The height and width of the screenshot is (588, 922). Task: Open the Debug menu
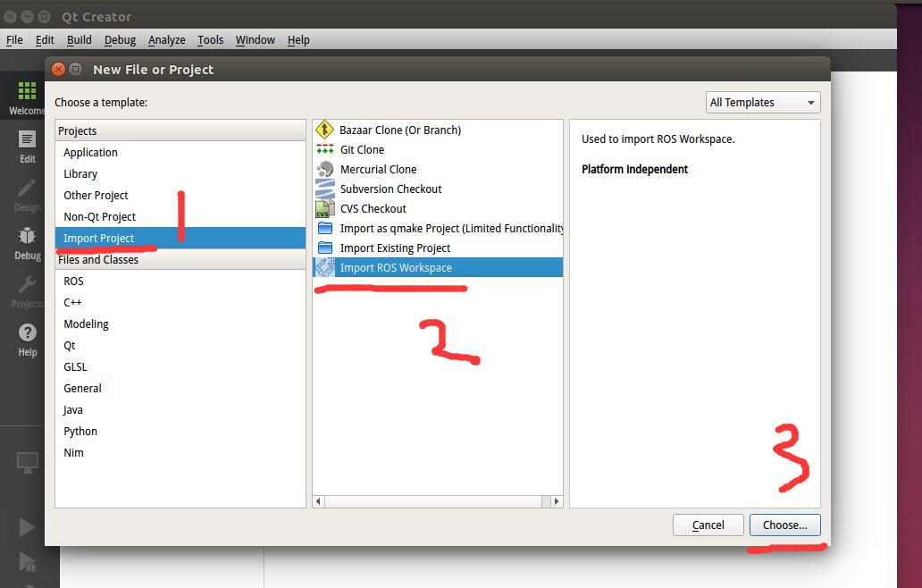click(120, 40)
